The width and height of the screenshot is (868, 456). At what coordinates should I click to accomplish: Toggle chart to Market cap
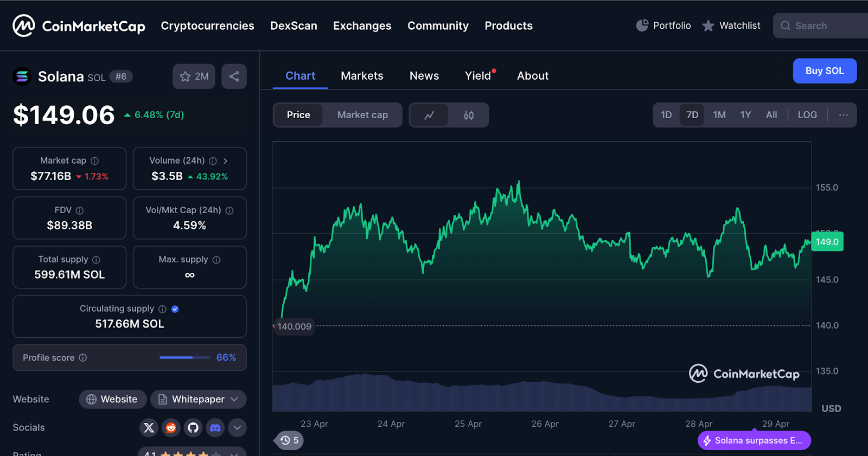coord(362,115)
